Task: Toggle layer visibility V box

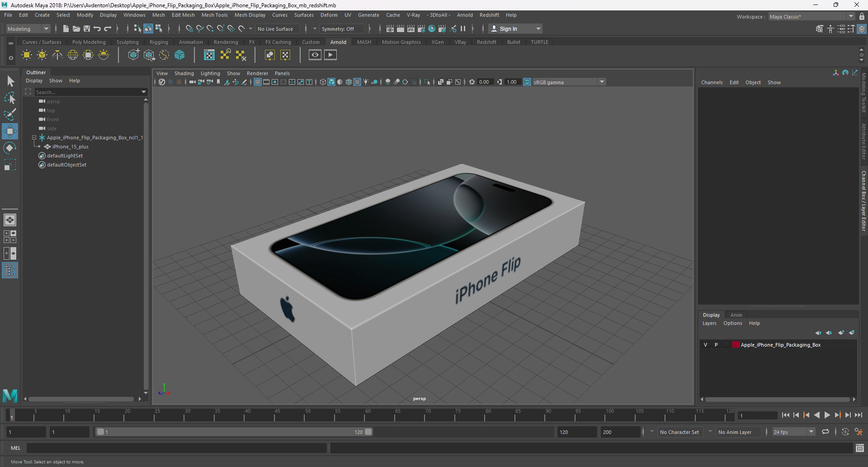Action: [705, 345]
